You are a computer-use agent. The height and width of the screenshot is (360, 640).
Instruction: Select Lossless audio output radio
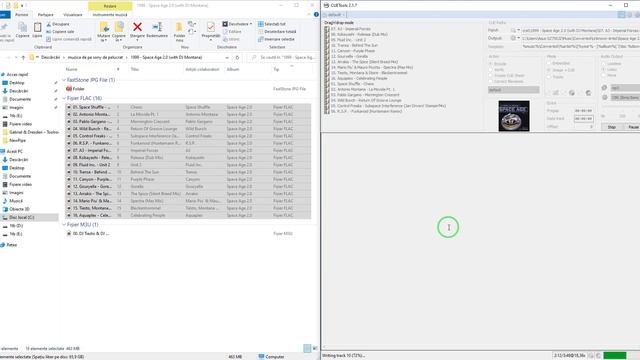tap(603, 64)
